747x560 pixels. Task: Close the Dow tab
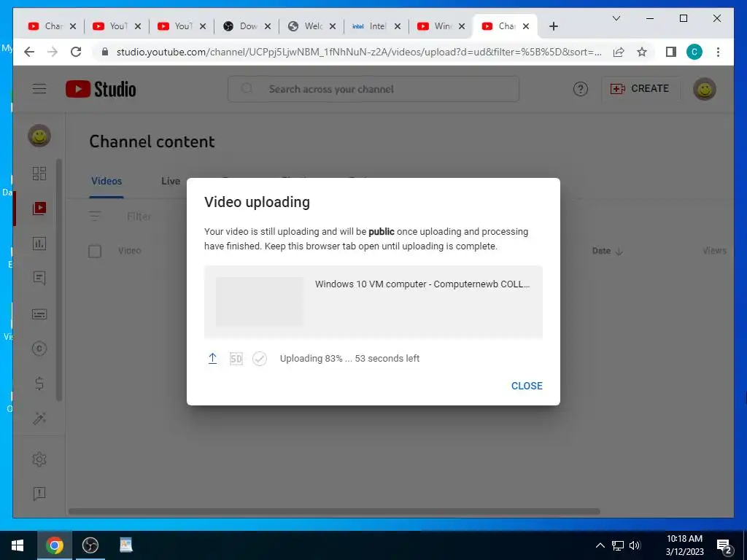click(x=267, y=26)
